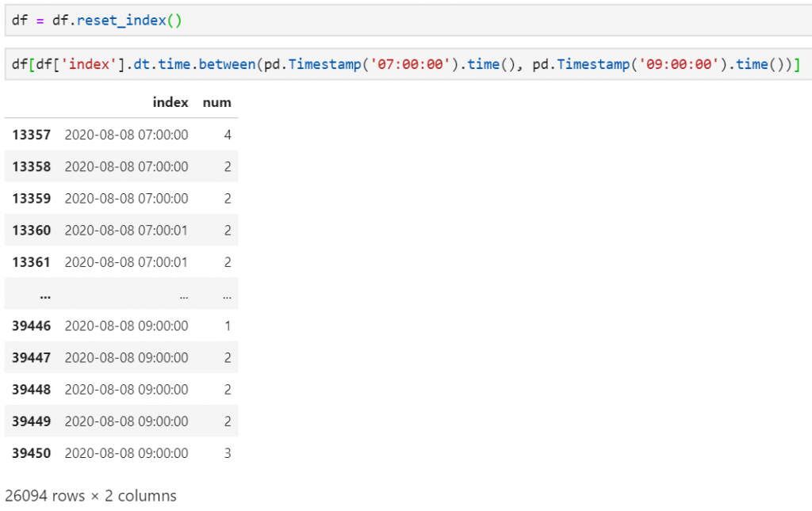This screenshot has height=511, width=812.
Task: Click the code cell with the between time filter
Action: point(396,65)
